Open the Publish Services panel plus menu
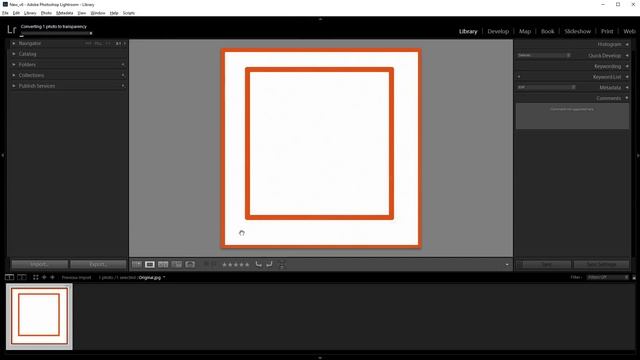 (123, 86)
